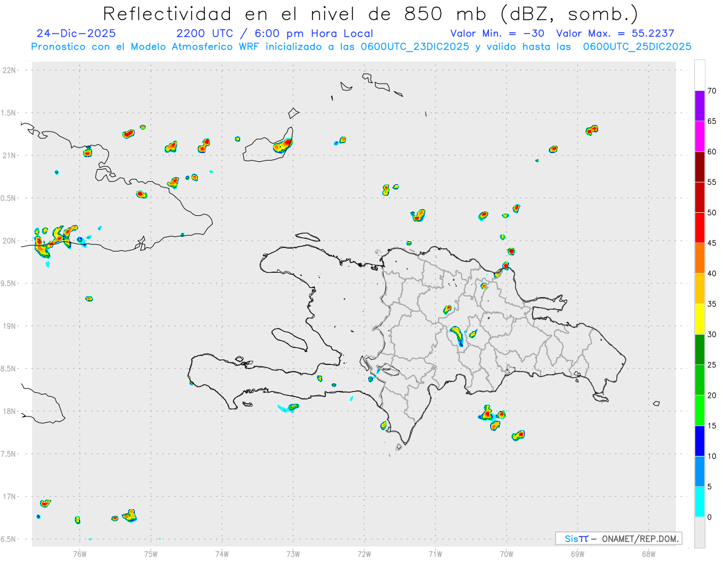The width and height of the screenshot is (728, 562).
Task: Click the cyan 0–5 dBZ colorbar segment
Action: [x=699, y=501]
